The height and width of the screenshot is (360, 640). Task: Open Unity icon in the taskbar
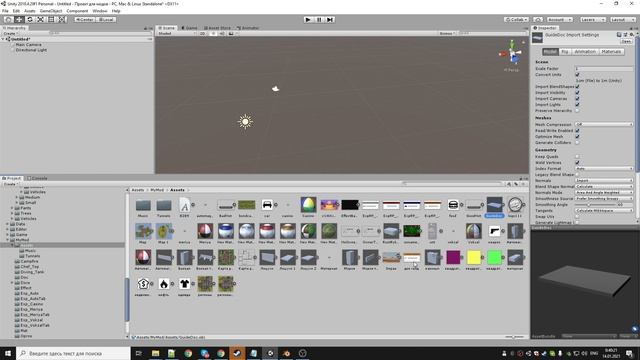[x=270, y=353]
